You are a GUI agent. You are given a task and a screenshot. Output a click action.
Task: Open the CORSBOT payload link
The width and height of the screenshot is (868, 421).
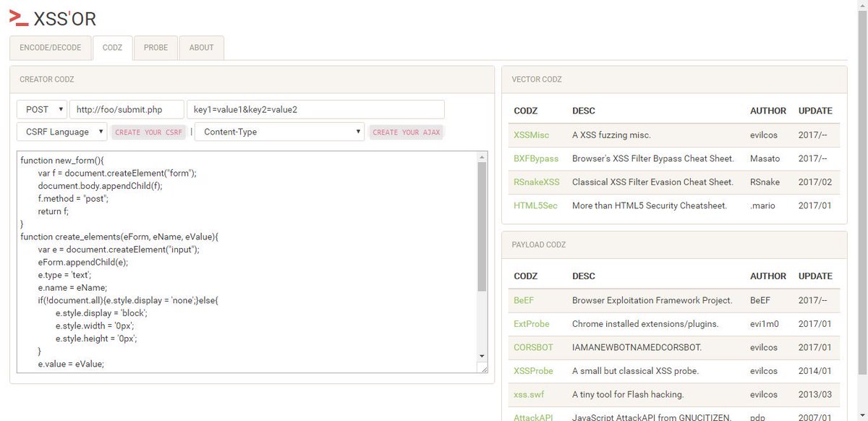[533, 347]
